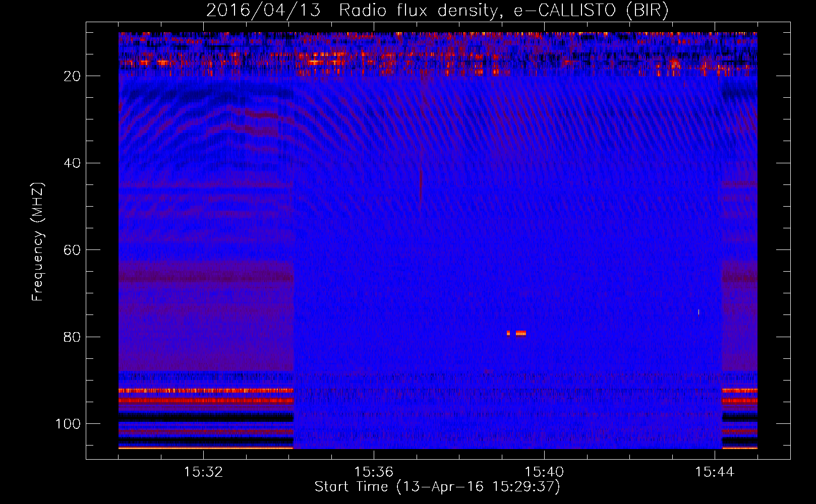The image size is (816, 504).
Task: Click the 60 MHz frequency tick label
Action: pyautogui.click(x=73, y=250)
